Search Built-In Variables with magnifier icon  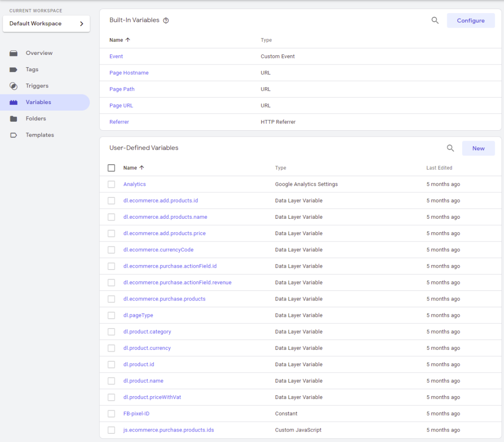435,20
